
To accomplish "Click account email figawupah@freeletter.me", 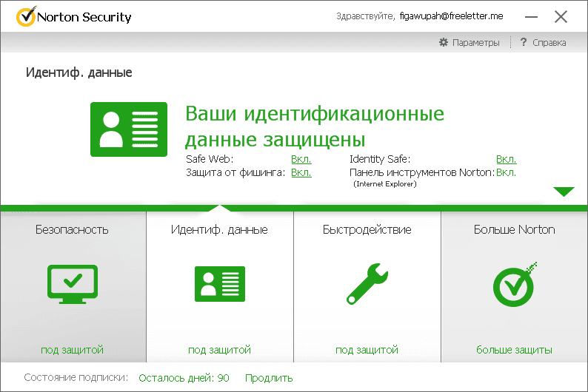I will tap(452, 16).
